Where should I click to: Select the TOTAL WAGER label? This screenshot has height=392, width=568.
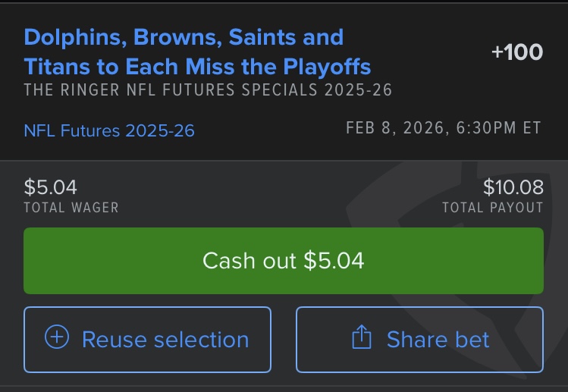pos(71,208)
